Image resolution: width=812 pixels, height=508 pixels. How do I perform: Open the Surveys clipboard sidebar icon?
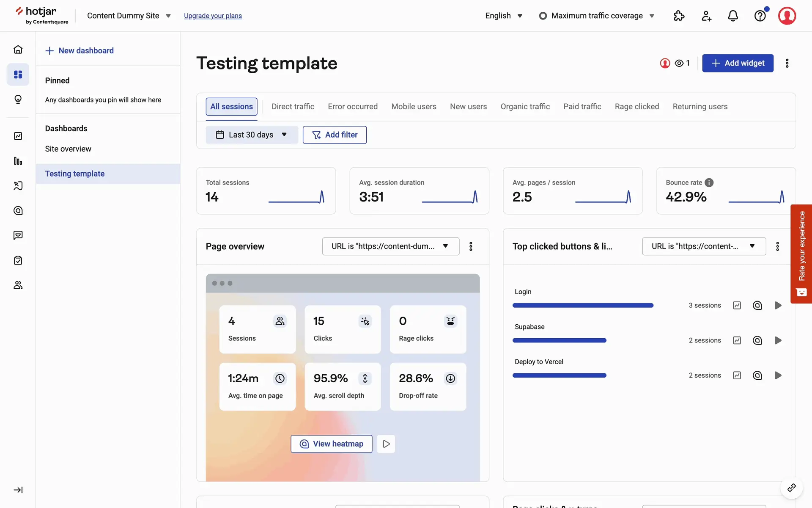click(18, 260)
